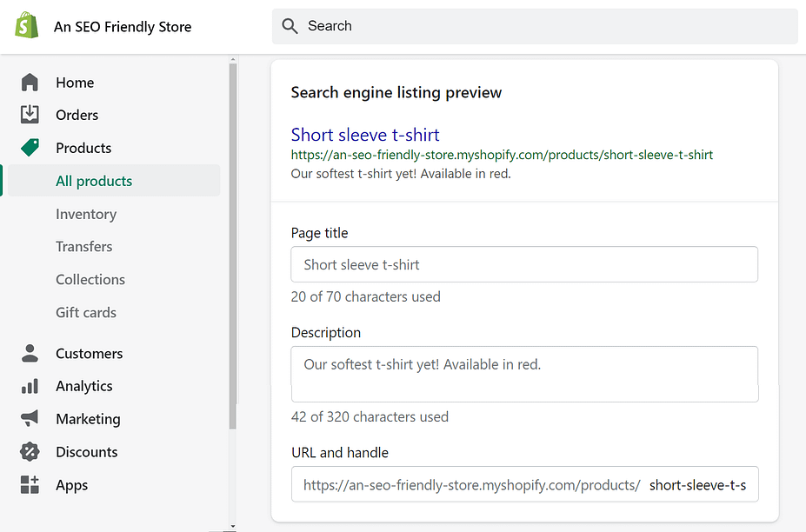Open the Inventory page
Screen dimensions: 806x532
click(86, 214)
